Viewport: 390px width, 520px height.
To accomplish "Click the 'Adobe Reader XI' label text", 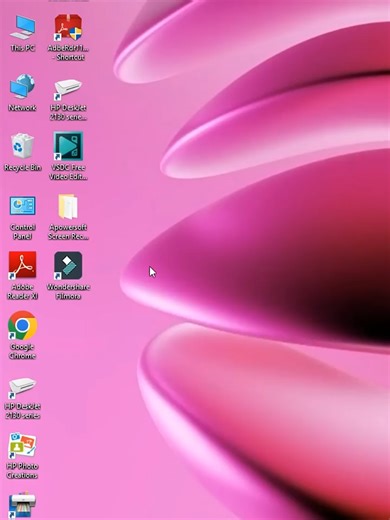I will [22, 292].
